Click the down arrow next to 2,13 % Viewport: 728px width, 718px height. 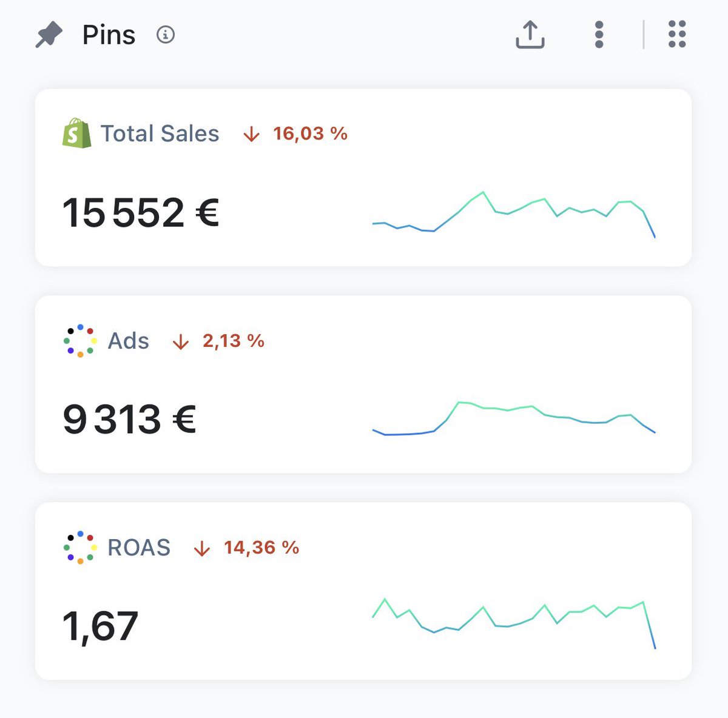click(x=181, y=341)
